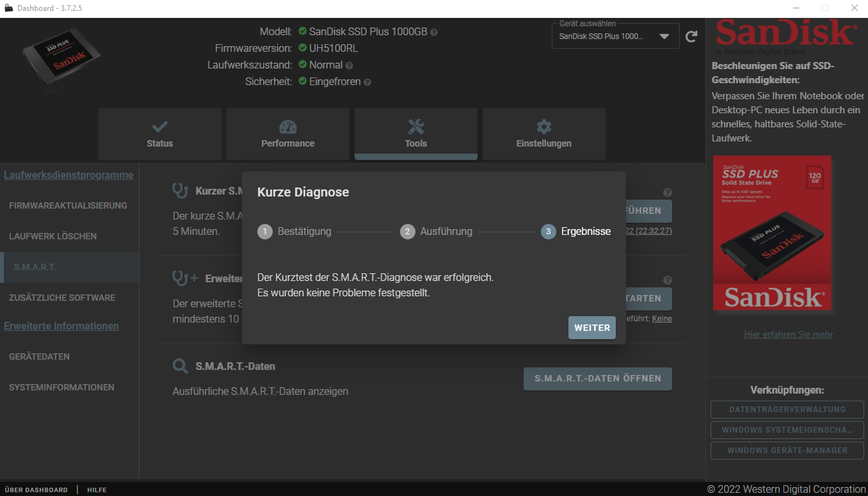The height and width of the screenshot is (496, 868).
Task: Click the Laufwerksdienstprogramme heading link
Action: (x=68, y=175)
